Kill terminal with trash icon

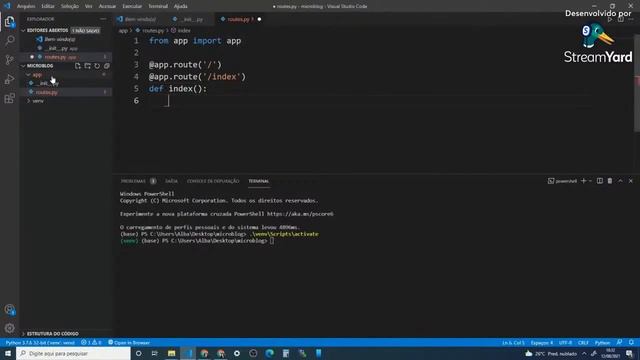(x=610, y=181)
